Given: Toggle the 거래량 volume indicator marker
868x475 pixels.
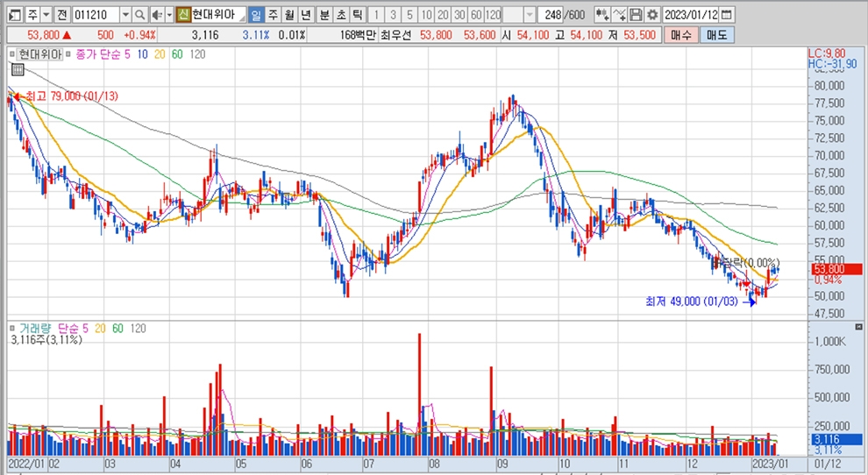Looking at the screenshot, I should pos(12,328).
